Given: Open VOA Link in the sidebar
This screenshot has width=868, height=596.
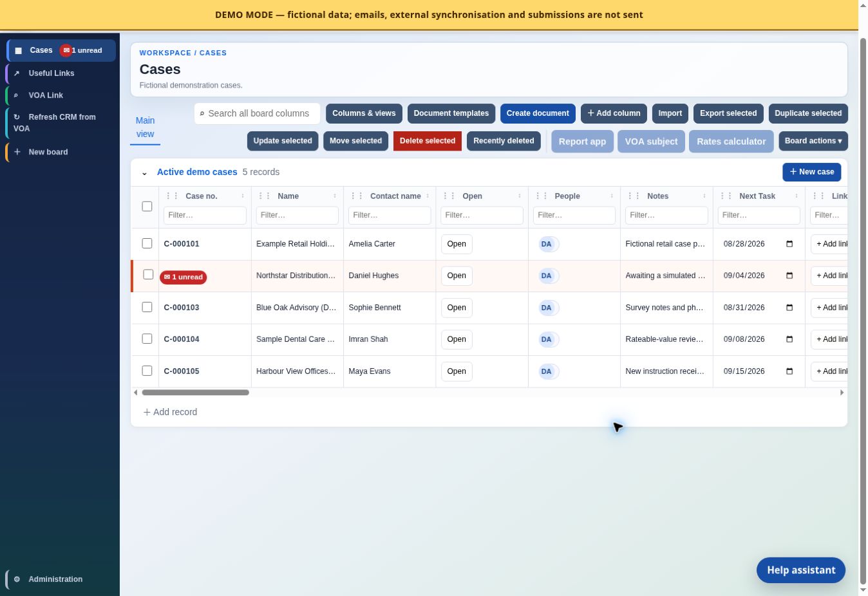Looking at the screenshot, I should (61, 95).
